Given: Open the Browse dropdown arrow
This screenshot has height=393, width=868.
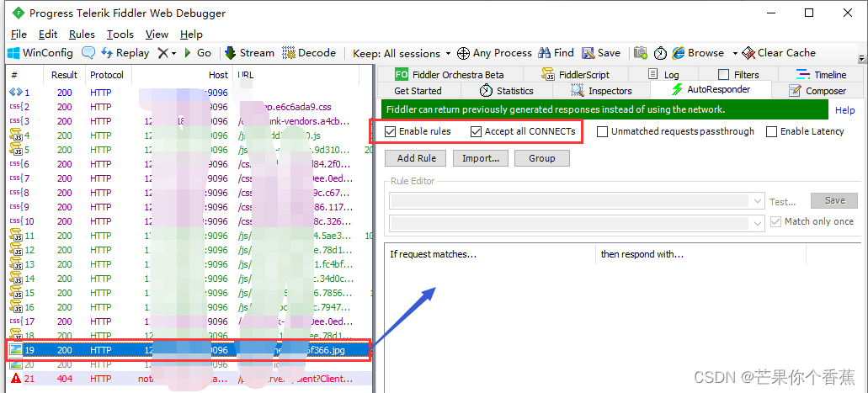Looking at the screenshot, I should (735, 54).
